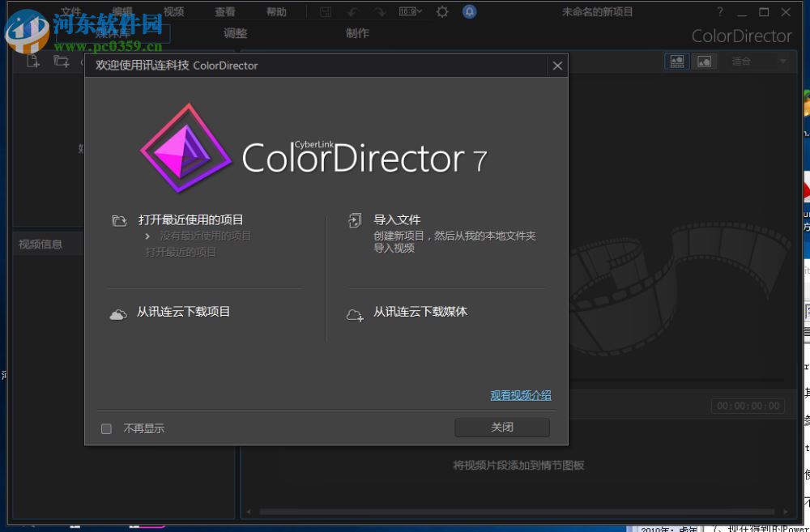The width and height of the screenshot is (810, 532).
Task: Click the cloud icon next to 从讯连云下载项目
Action: click(x=118, y=313)
